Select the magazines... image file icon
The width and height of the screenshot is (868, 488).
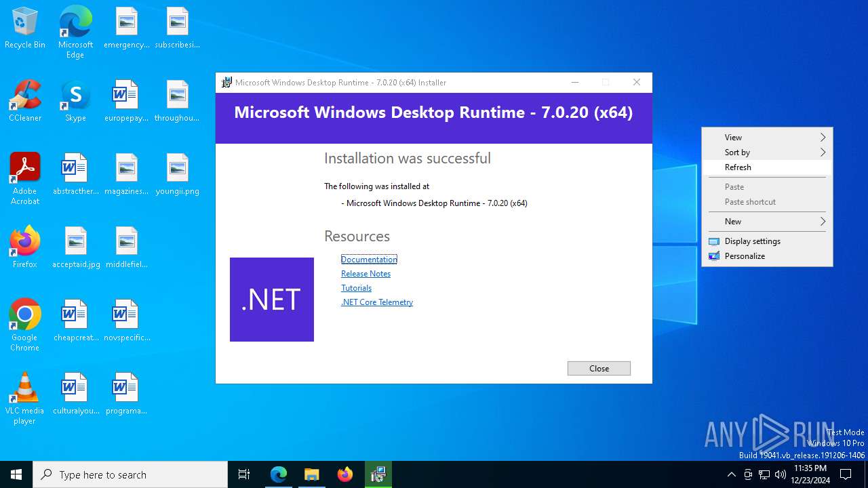pyautogui.click(x=126, y=175)
